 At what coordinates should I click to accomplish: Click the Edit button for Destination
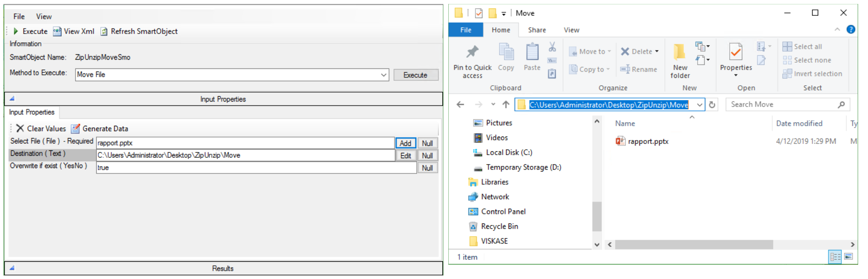click(x=405, y=155)
